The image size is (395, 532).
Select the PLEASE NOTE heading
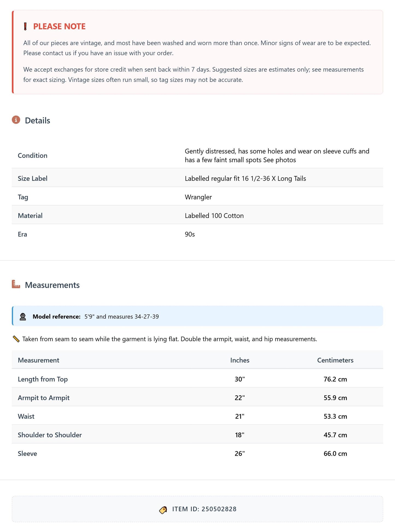pos(59,27)
